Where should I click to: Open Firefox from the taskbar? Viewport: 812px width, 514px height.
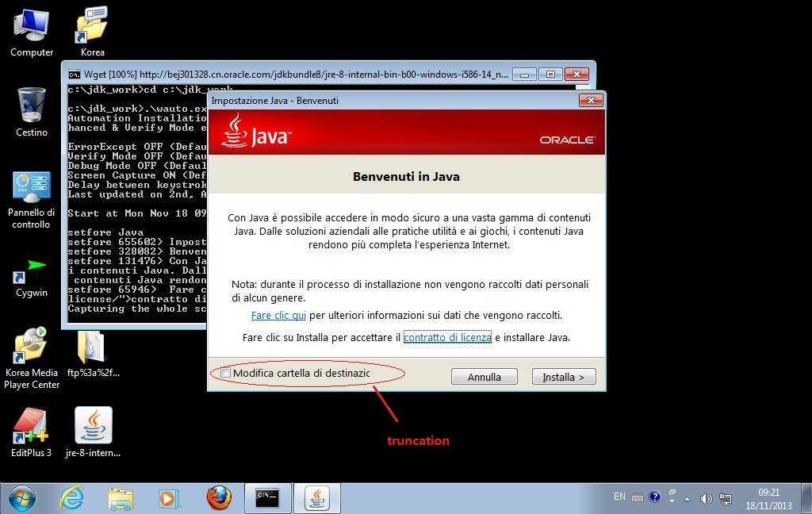pos(219,498)
